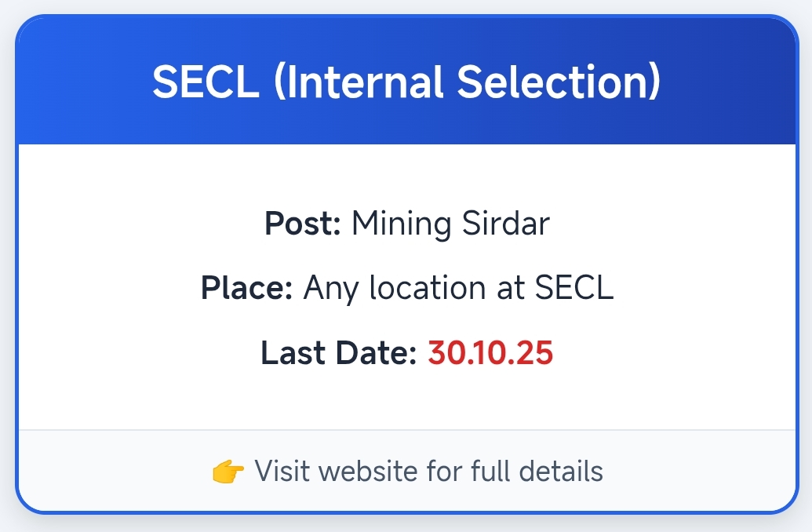Open the "Visit website for full details" link
The width and height of the screenshot is (812, 532).
click(x=428, y=472)
